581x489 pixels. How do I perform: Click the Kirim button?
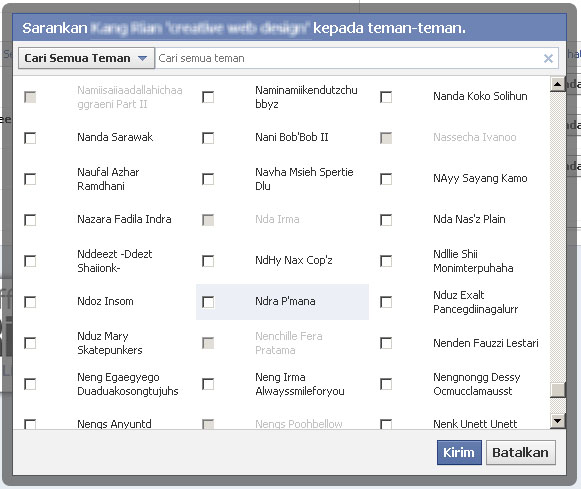459,452
